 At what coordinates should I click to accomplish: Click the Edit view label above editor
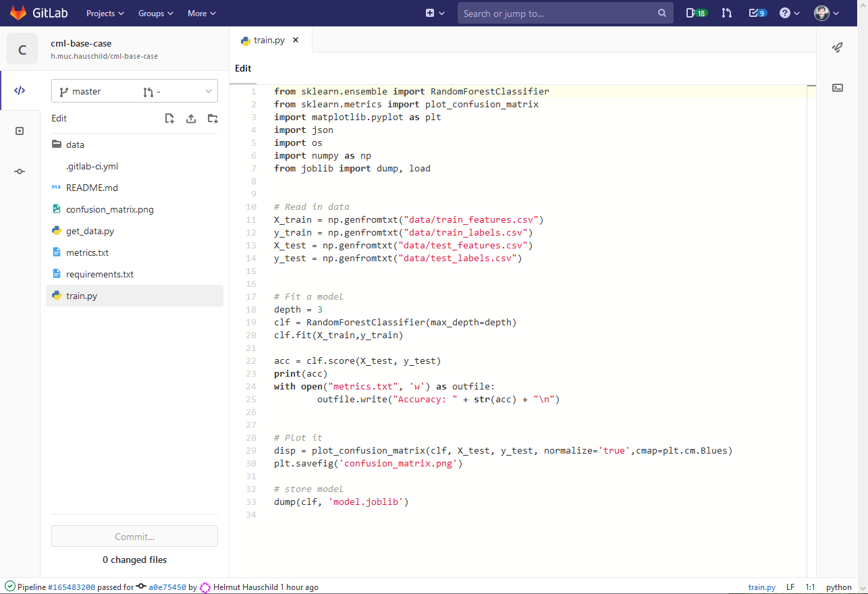pyautogui.click(x=243, y=68)
